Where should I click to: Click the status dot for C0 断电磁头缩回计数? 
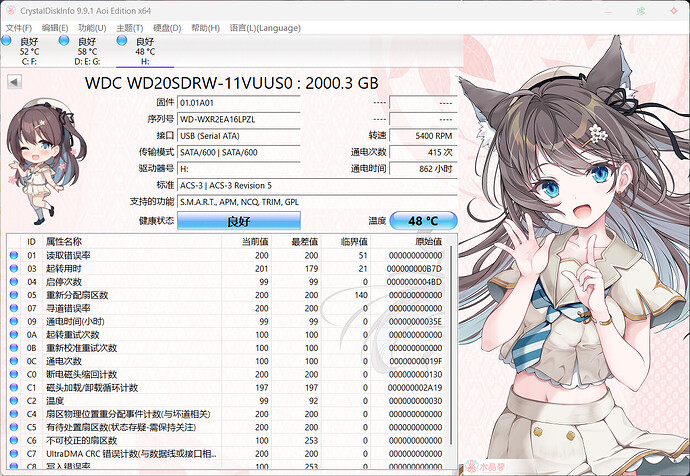click(14, 374)
